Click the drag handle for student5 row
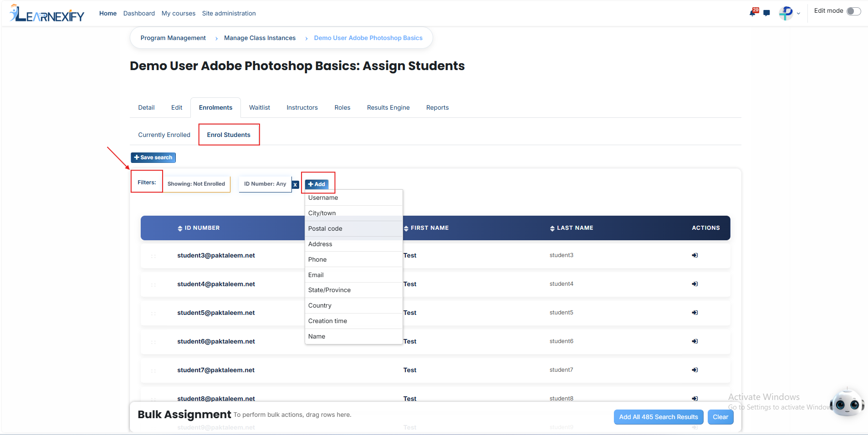Viewport: 868px width, 435px height. [x=153, y=314]
